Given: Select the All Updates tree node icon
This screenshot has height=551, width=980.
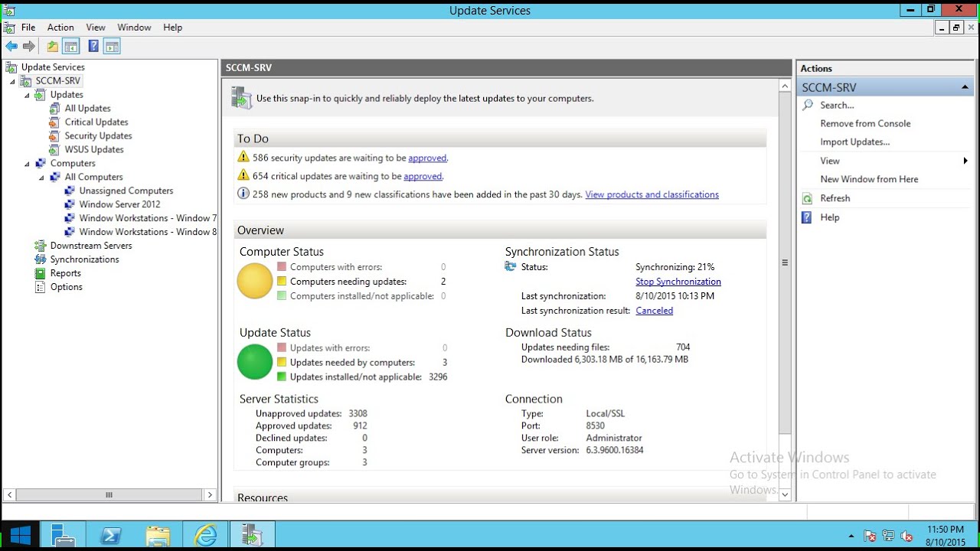Looking at the screenshot, I should coord(54,109).
